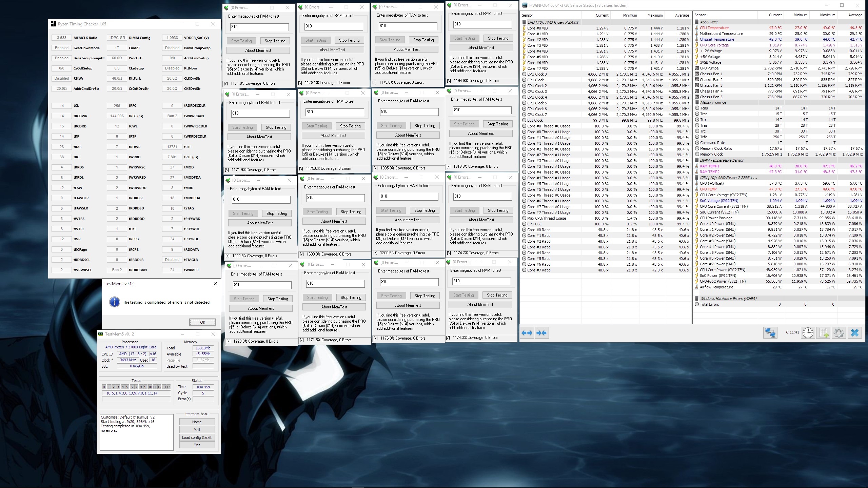This screenshot has height=488, width=868.
Task: Click TestMem5 RAM chip title bar icon
Action: coord(101,334)
